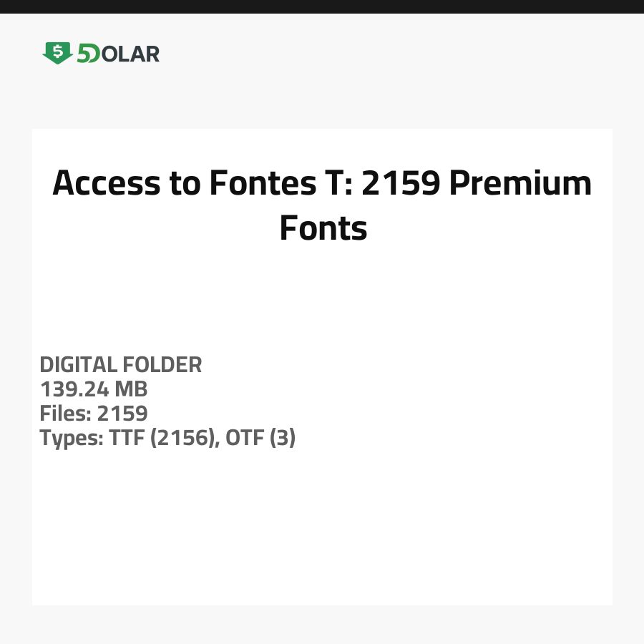Click the "2159" file count value

[122, 414]
